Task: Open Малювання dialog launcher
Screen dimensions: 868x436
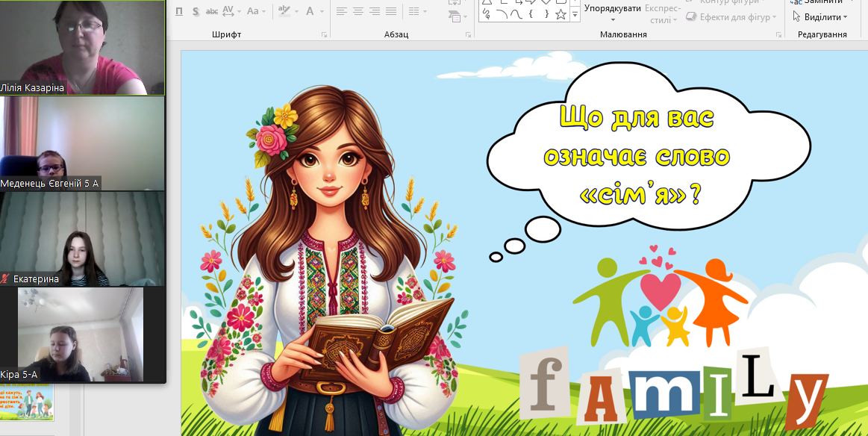Action: pos(778,35)
